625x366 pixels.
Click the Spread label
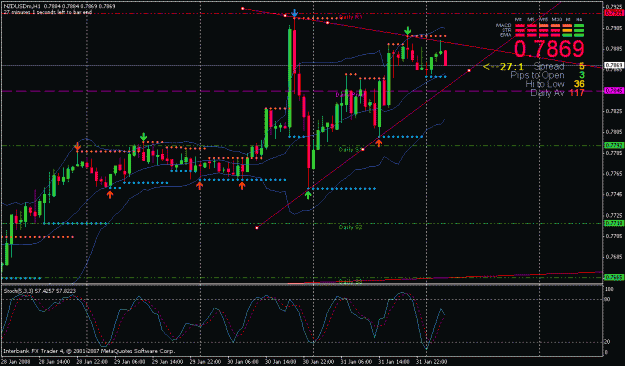[548, 66]
